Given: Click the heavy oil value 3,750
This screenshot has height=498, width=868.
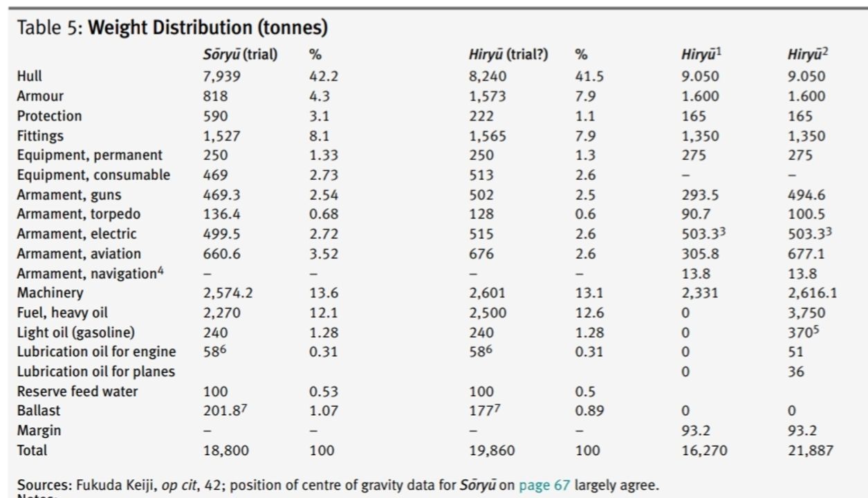Looking at the screenshot, I should coord(805,313).
